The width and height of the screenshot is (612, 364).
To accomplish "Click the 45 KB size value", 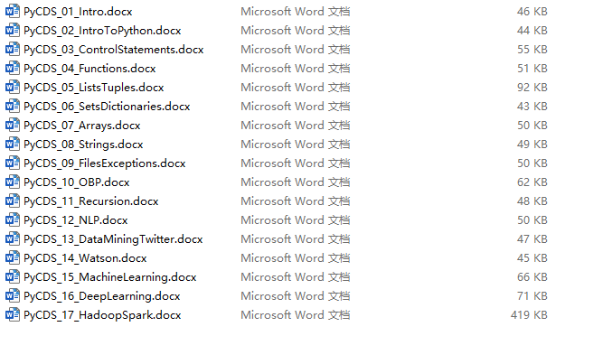I will coord(532,258).
